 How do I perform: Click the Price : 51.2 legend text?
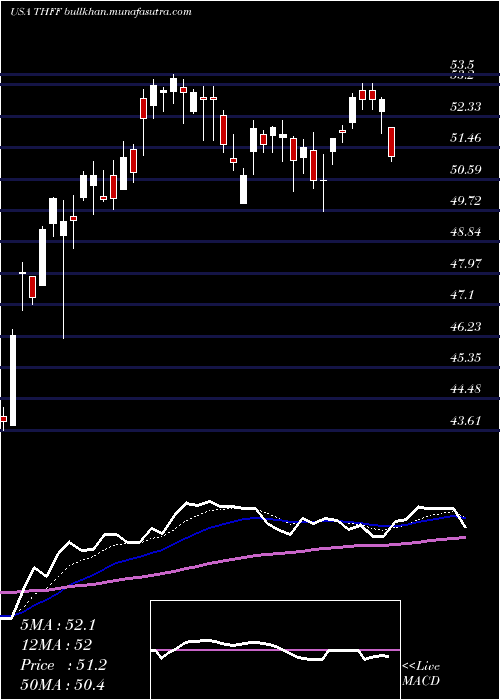(x=63, y=665)
